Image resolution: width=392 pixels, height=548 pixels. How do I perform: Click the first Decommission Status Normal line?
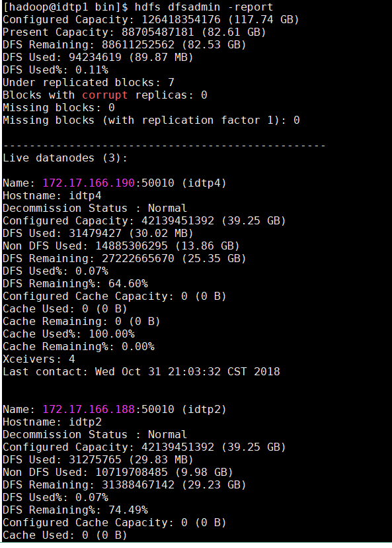coord(95,208)
